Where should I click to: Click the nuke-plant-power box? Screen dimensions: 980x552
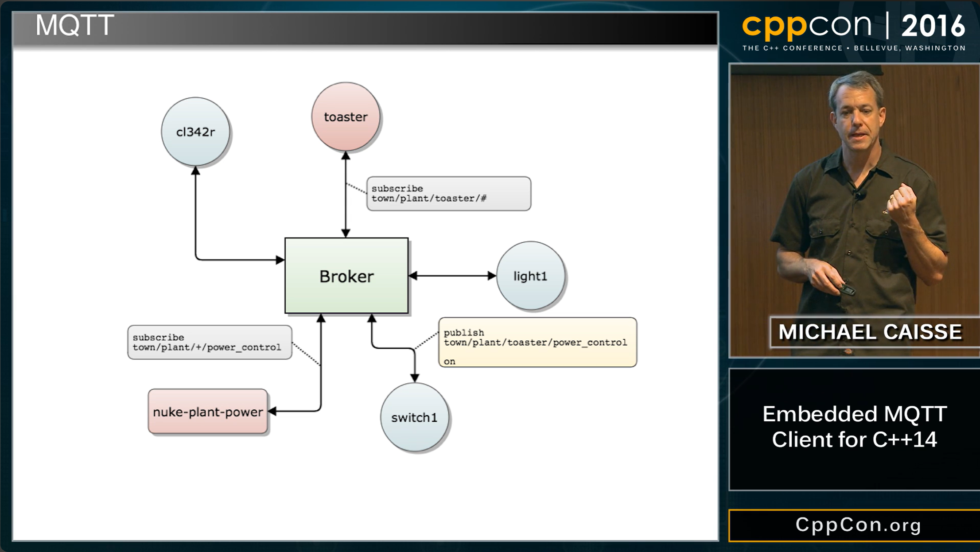207,411
